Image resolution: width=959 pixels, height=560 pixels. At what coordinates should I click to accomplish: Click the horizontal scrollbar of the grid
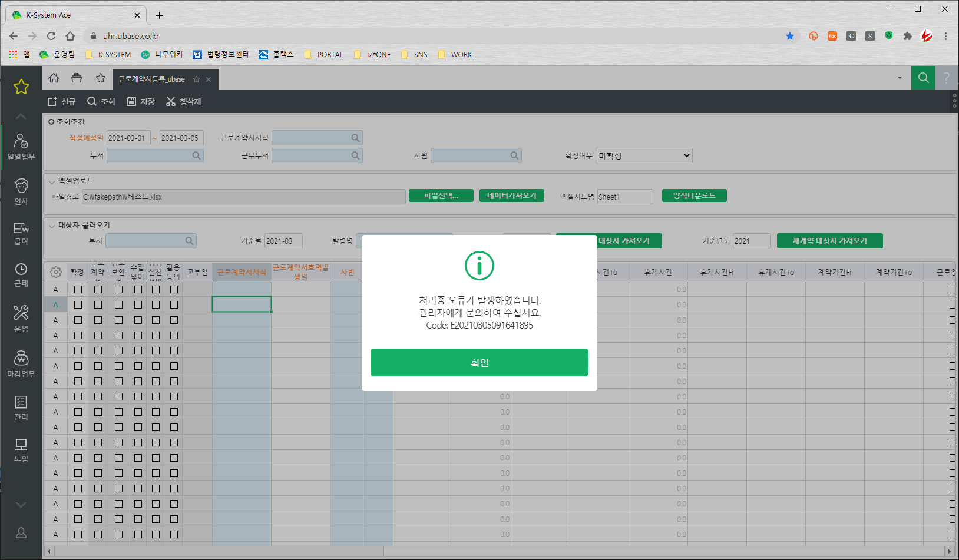click(219, 552)
